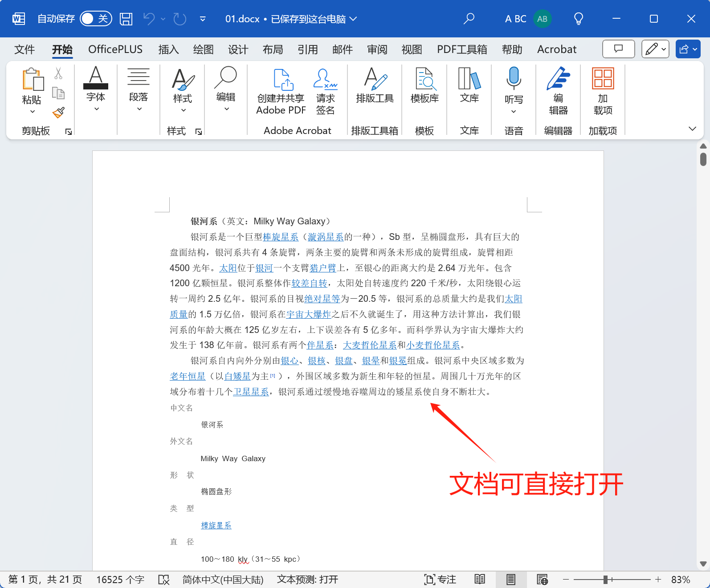Open the OfficePLUS tab
Image resolution: width=710 pixels, height=588 pixels.
click(115, 49)
